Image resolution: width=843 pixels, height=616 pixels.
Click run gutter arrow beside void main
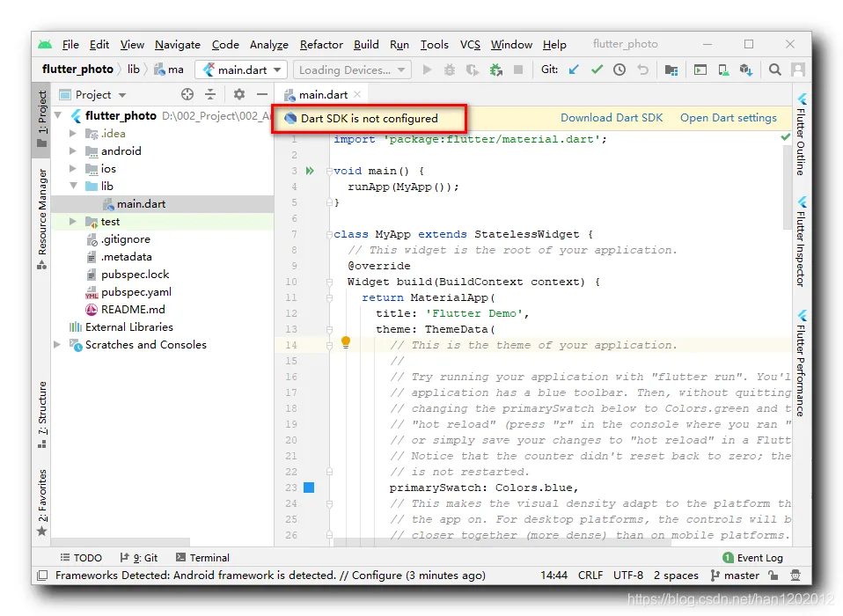310,171
